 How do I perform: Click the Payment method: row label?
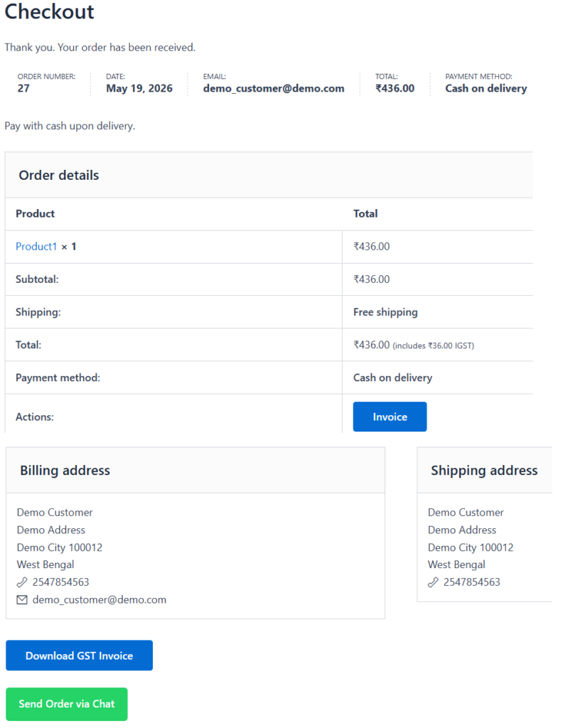point(58,378)
